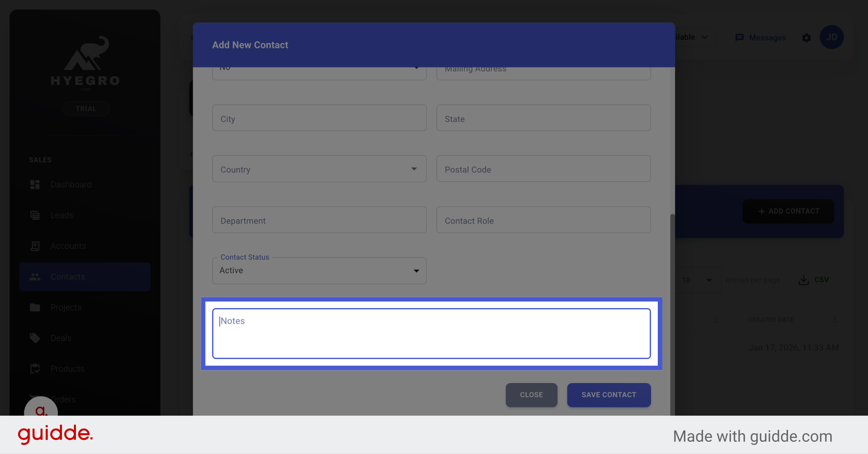
Task: Click the JD profile avatar
Action: point(832,37)
